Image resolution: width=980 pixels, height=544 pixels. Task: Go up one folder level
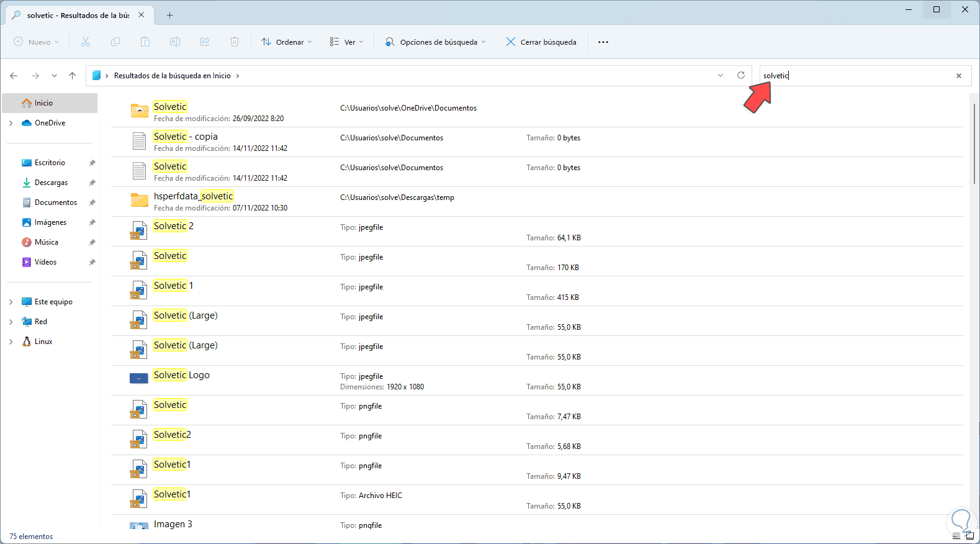click(x=73, y=76)
